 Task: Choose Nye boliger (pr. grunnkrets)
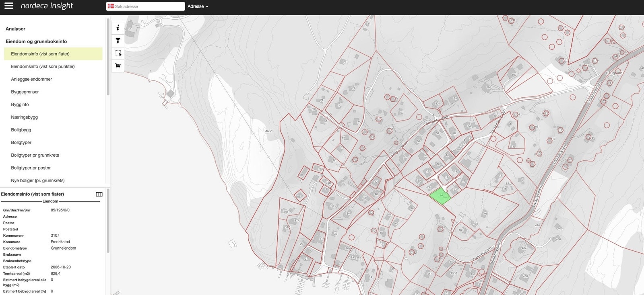[x=38, y=180]
